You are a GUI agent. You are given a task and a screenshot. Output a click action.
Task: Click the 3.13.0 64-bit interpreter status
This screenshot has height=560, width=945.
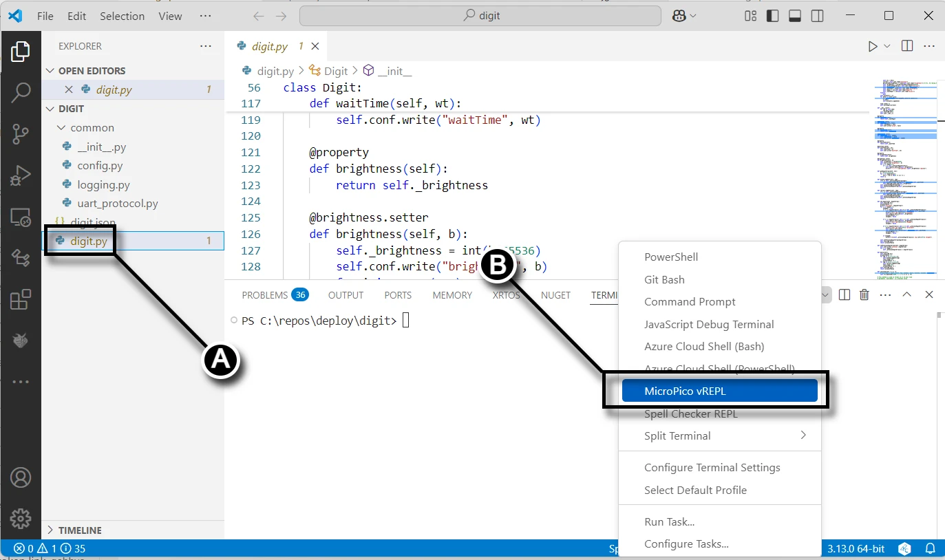tap(856, 549)
